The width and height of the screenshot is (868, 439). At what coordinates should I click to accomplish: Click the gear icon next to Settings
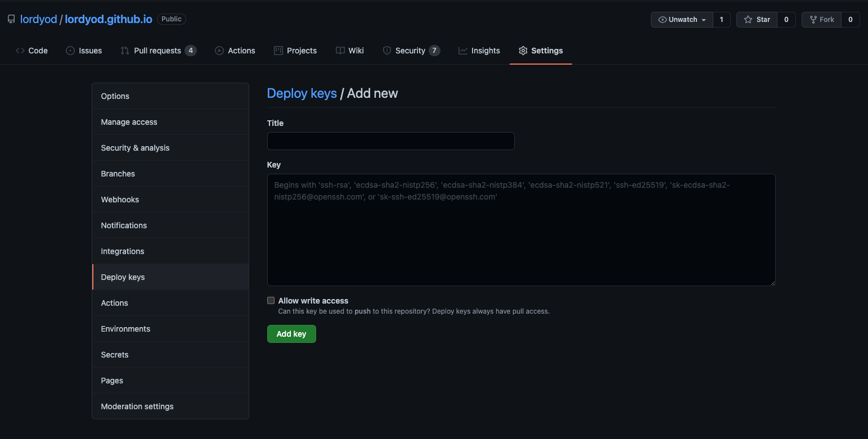point(523,51)
